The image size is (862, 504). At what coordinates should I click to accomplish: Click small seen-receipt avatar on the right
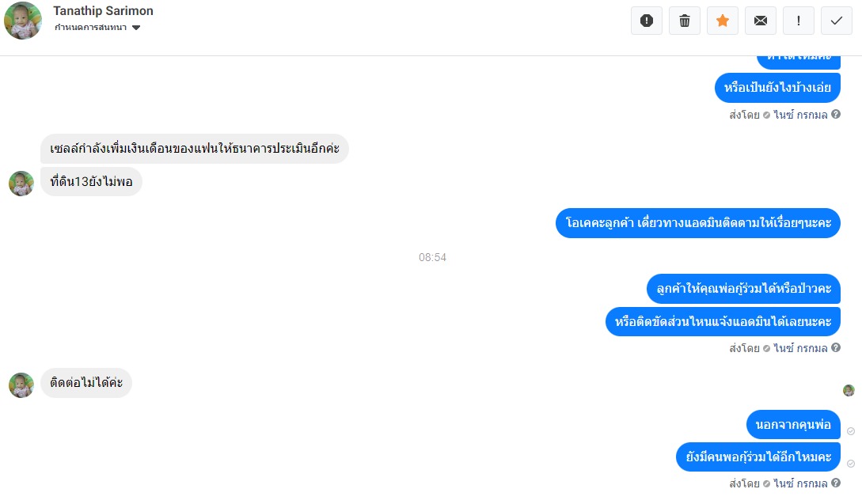click(x=849, y=390)
